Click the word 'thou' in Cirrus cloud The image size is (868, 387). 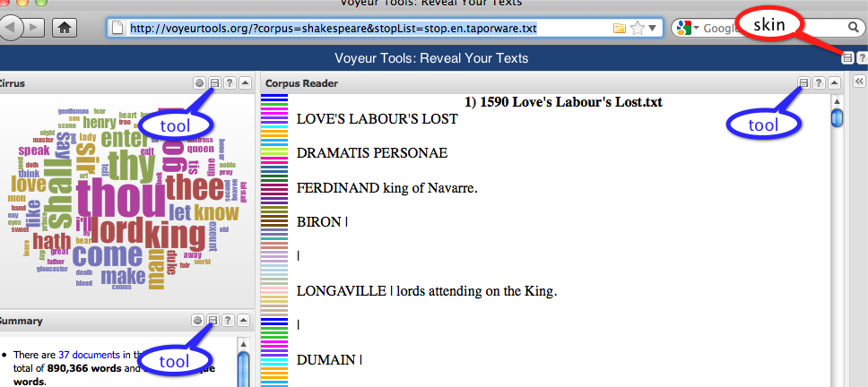(120, 200)
